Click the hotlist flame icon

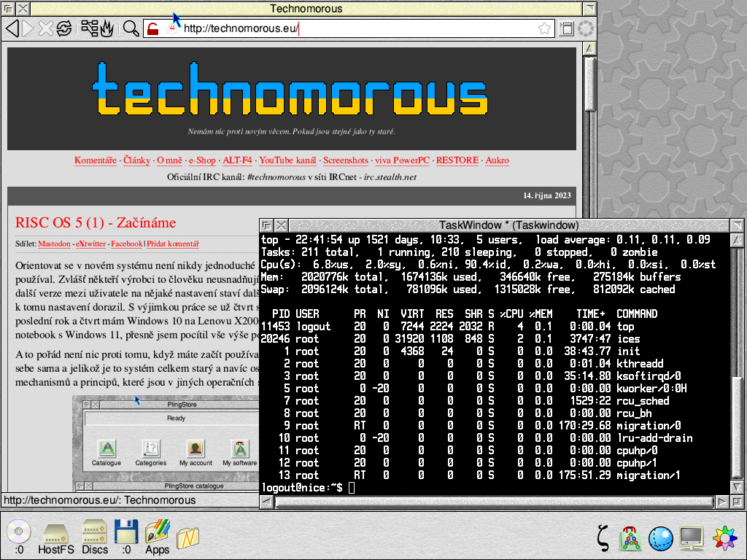pyautogui.click(x=107, y=28)
